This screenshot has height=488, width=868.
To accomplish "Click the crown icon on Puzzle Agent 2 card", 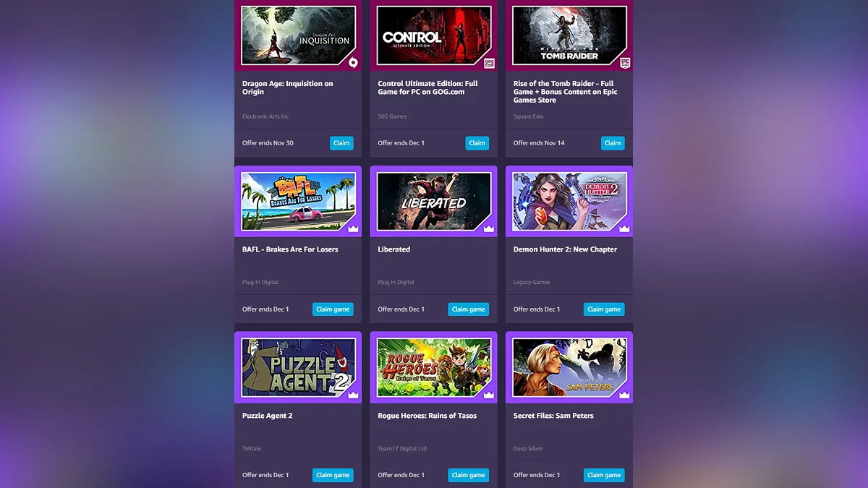I will 353,395.
